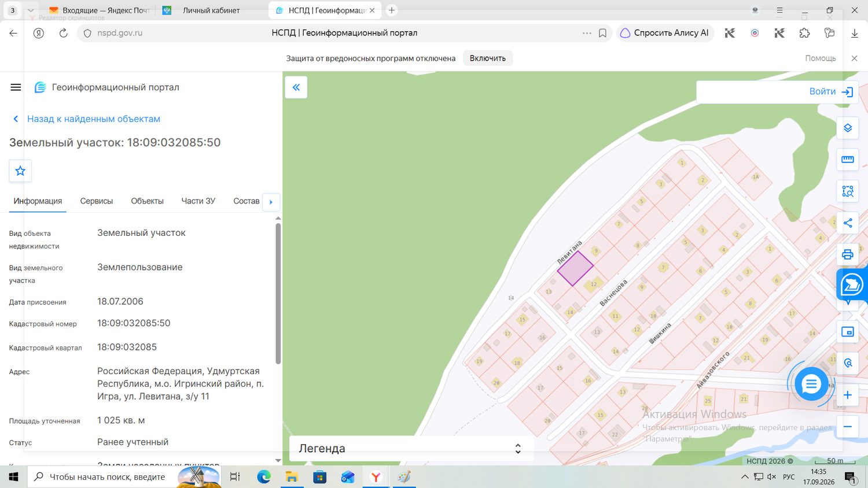Screen dimensions: 868x488
Task: Click the Windows Start button
Action: (14, 477)
